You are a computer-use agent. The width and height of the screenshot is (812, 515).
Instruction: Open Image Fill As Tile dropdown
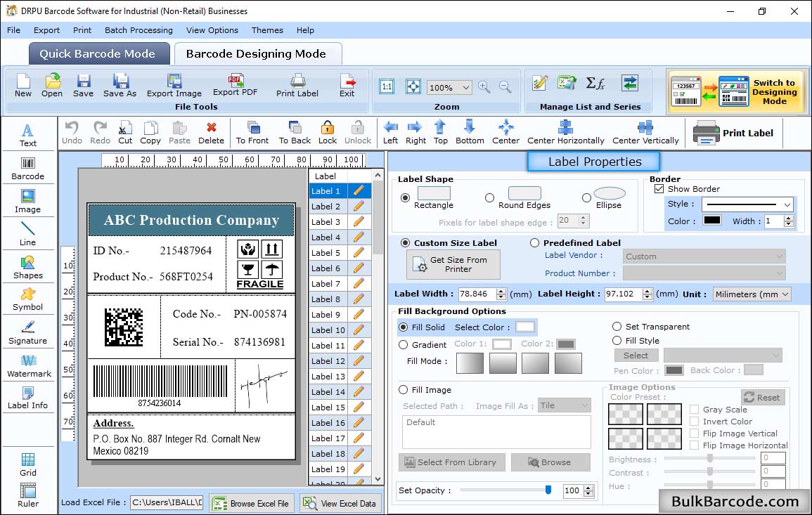click(x=565, y=405)
